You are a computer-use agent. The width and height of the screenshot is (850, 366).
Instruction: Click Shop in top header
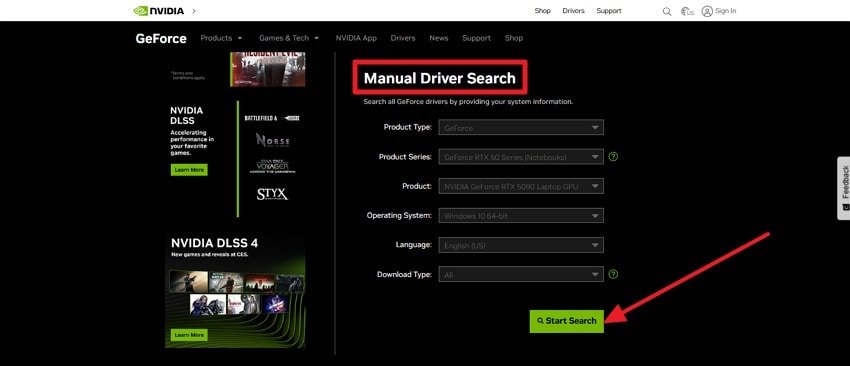[543, 11]
